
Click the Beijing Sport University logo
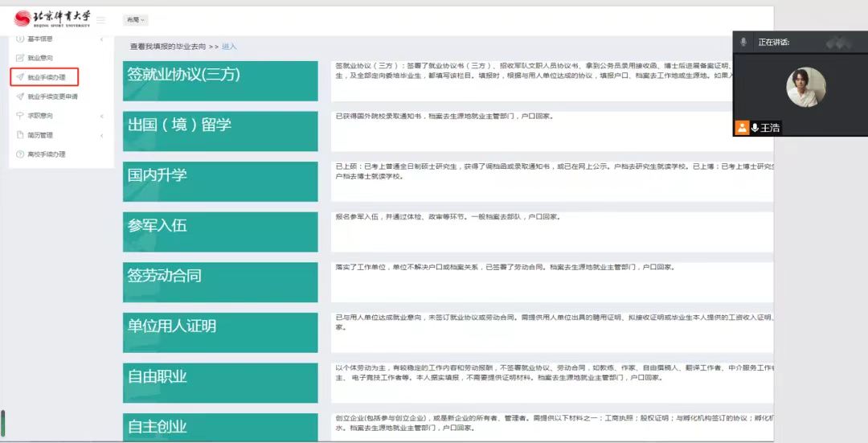pyautogui.click(x=52, y=18)
